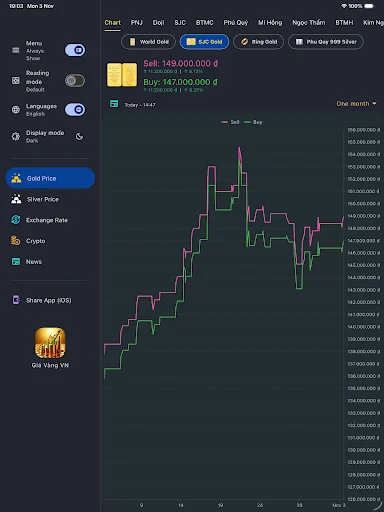Toggle the Sell series in legend
Viewport: 384px width, 512px height.
click(230, 122)
